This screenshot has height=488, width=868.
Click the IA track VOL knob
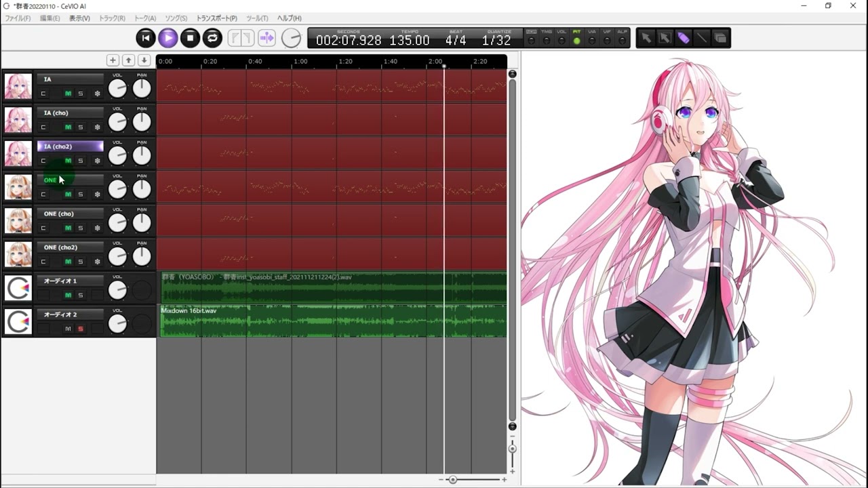[x=117, y=88]
